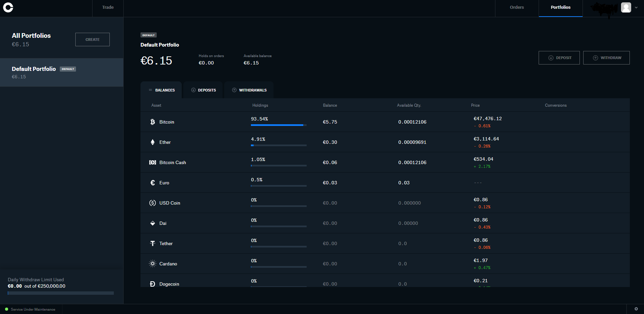Create a new portfolio
Screen dimensions: 644x314
[93, 40]
